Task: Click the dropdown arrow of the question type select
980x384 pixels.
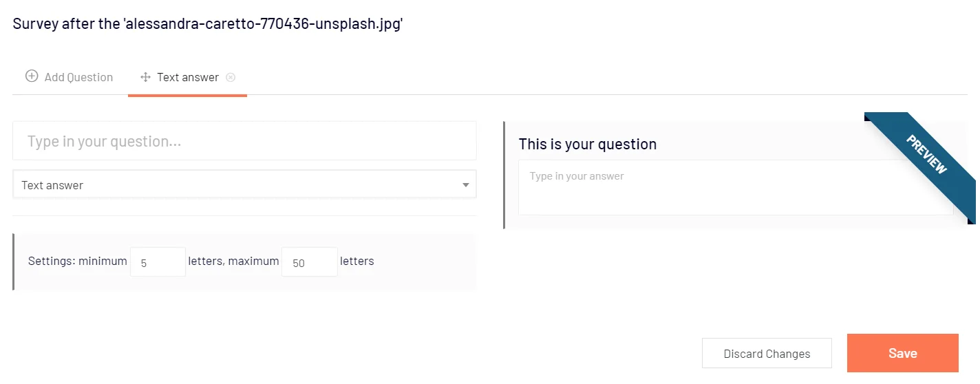Action: tap(465, 185)
